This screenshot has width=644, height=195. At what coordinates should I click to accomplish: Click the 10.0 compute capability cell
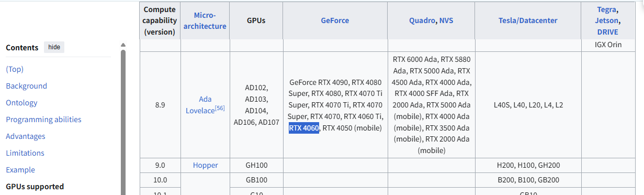pos(160,180)
